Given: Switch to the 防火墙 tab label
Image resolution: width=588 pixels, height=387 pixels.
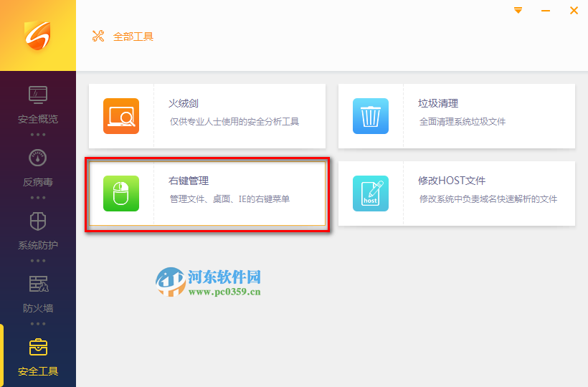Looking at the screenshot, I should coord(38,308).
